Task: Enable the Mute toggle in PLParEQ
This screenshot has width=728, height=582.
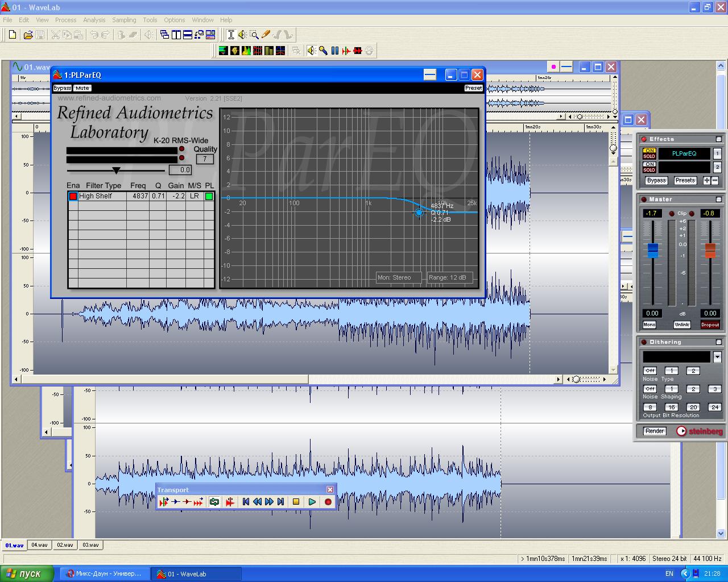Action: click(x=82, y=88)
